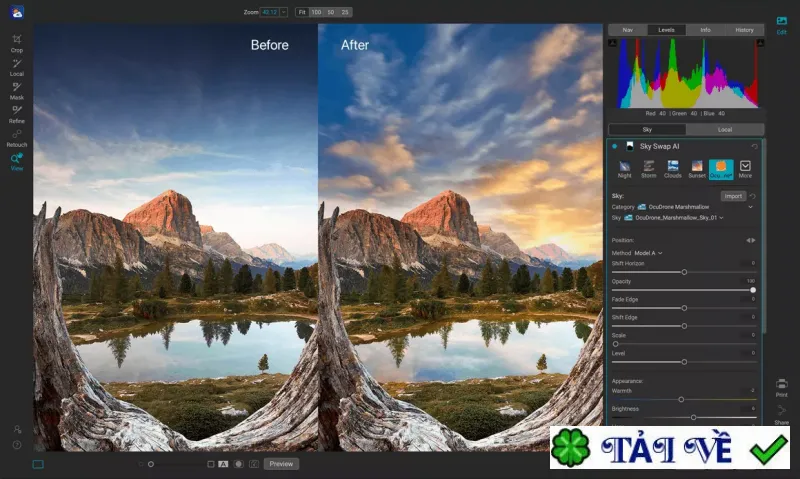
Task: Click the Opacity slider handle
Action: 753,290
